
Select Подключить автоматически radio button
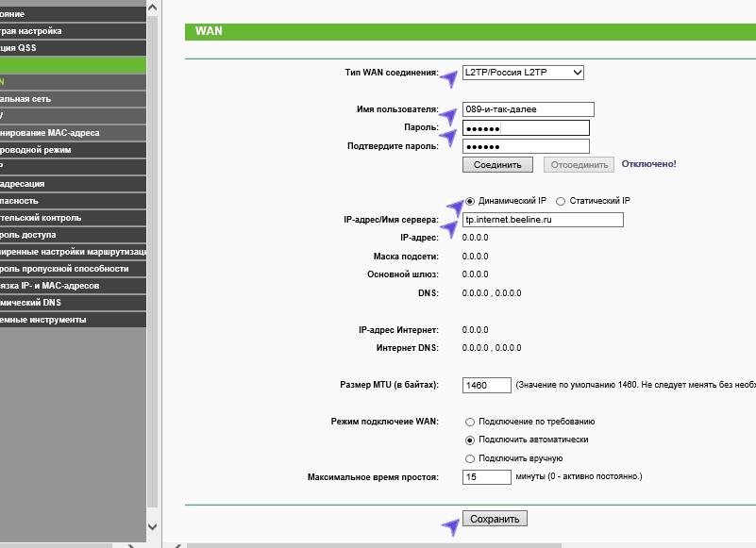coord(470,440)
